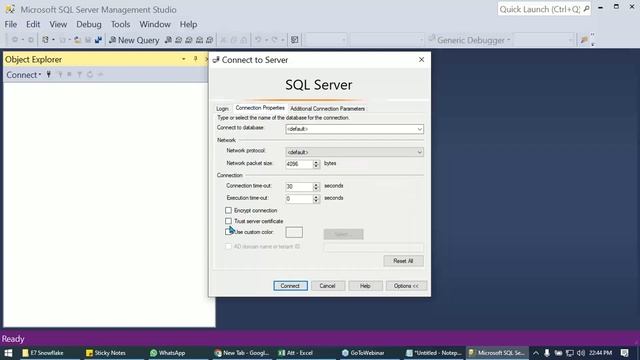The width and height of the screenshot is (640, 360).
Task: Switch to the Login tab
Action: pyautogui.click(x=222, y=109)
